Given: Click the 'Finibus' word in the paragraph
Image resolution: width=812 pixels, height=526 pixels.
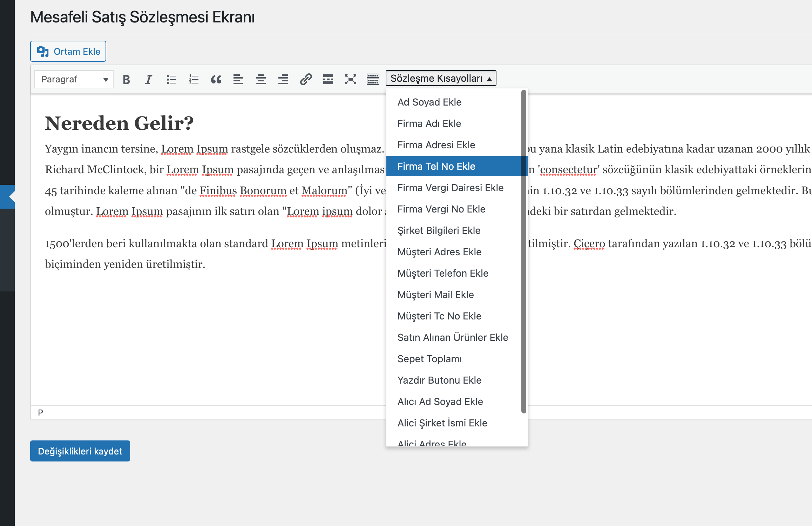Looking at the screenshot, I should point(218,191).
